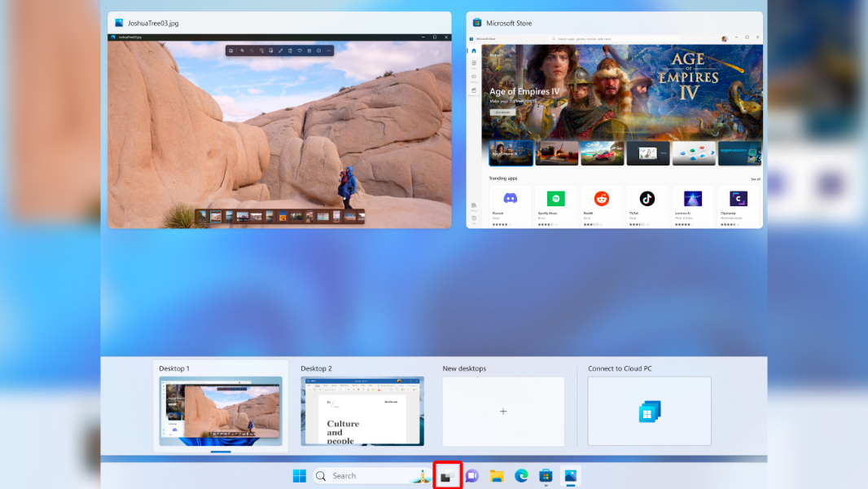Select the crop tool in Photos toolbar

tap(270, 51)
